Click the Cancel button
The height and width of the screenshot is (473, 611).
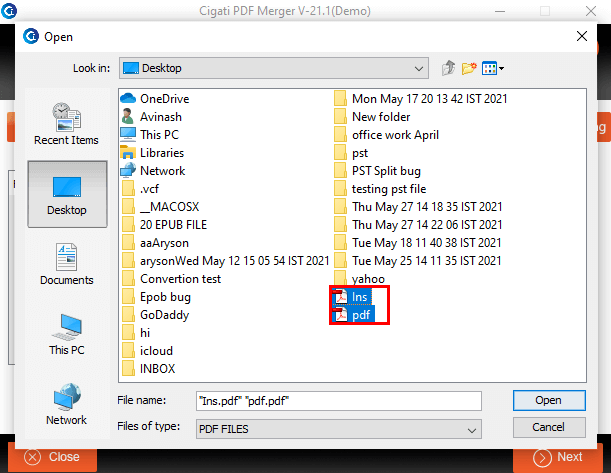[x=549, y=427]
